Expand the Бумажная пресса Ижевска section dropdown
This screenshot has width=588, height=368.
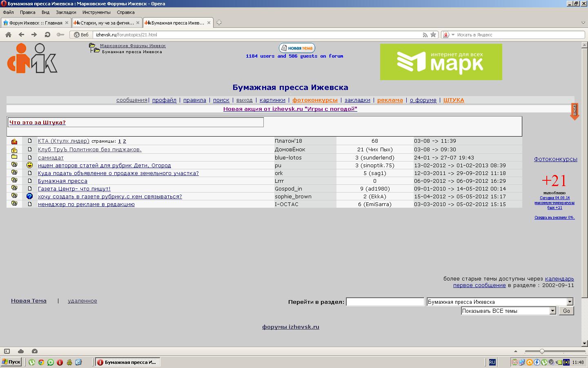pos(570,302)
